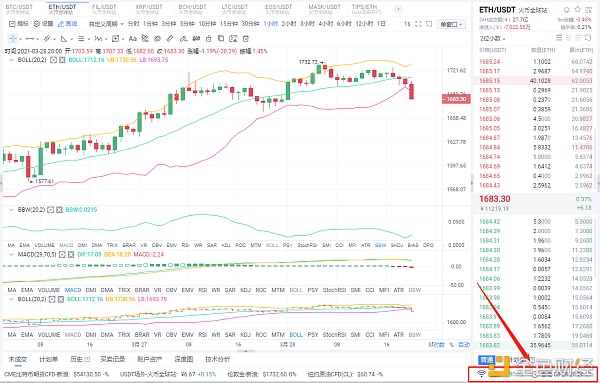Click the 1s refresh interval label
Image resolution: width=600 pixels, height=383 pixels.
click(x=407, y=24)
